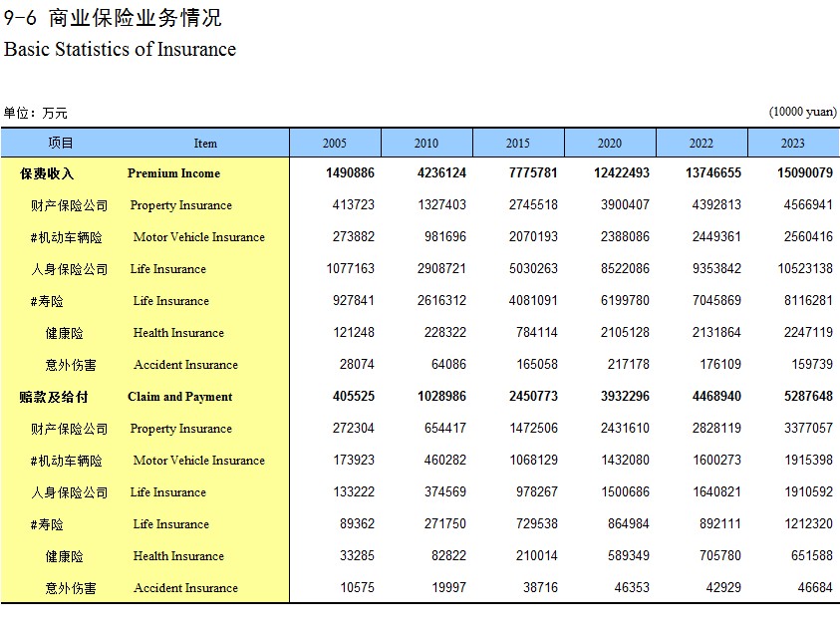Click the cell value 2070193
Viewport: 840px width, 636px height.
tap(533, 237)
